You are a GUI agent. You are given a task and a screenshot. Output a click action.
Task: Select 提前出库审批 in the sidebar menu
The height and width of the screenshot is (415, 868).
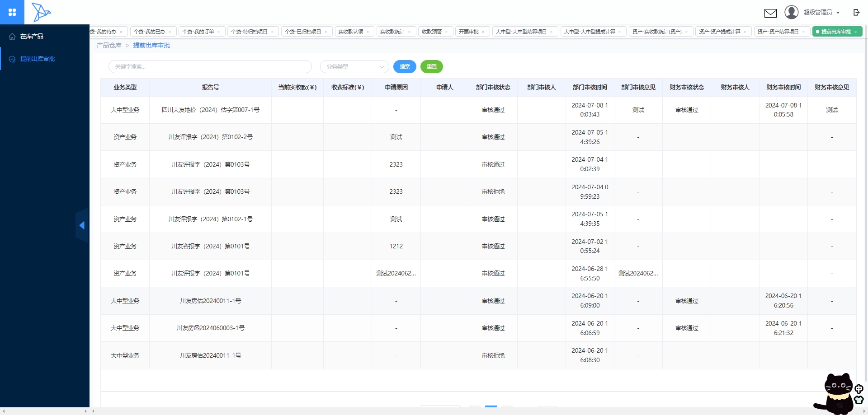coord(45,59)
